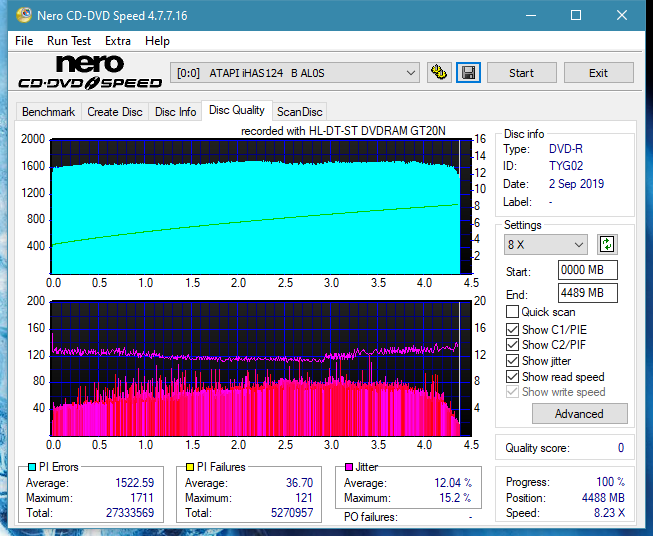Image resolution: width=653 pixels, height=536 pixels.
Task: Maximize the Nero window
Action: [x=576, y=15]
